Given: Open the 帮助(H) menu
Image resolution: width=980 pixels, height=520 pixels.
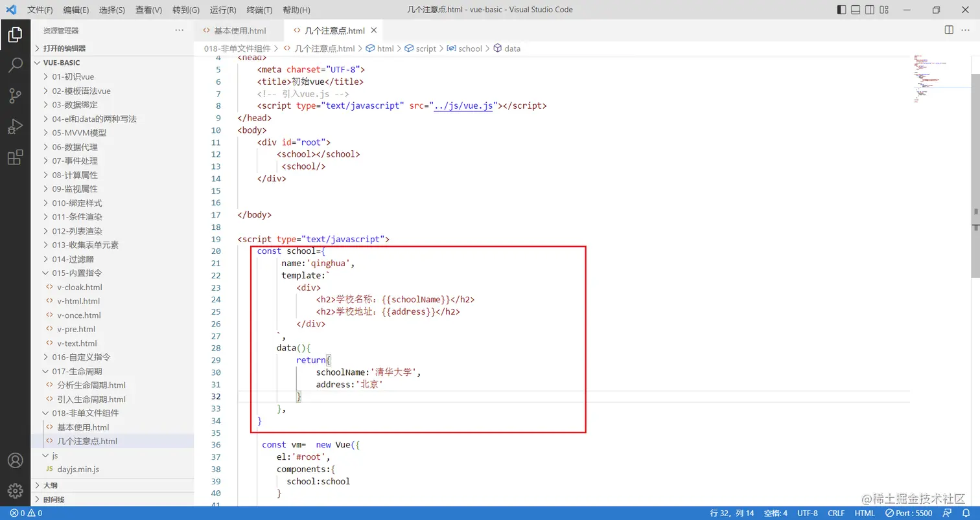Looking at the screenshot, I should (297, 10).
